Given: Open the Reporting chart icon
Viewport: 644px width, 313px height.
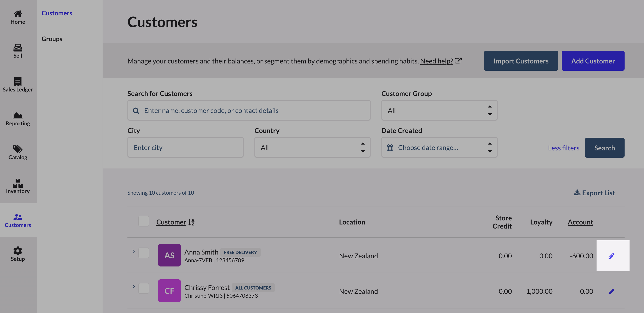Looking at the screenshot, I should [x=18, y=115].
